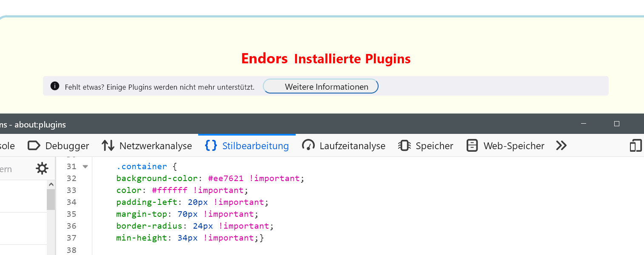The height and width of the screenshot is (255, 644).
Task: Click the Laufzeitanalyse gauge icon
Action: coord(308,146)
